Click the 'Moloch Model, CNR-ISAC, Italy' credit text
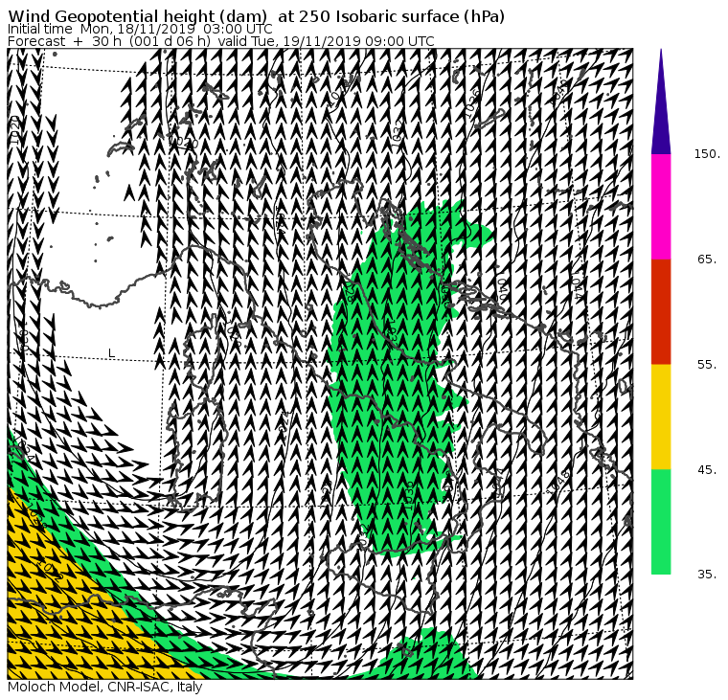 click(105, 687)
